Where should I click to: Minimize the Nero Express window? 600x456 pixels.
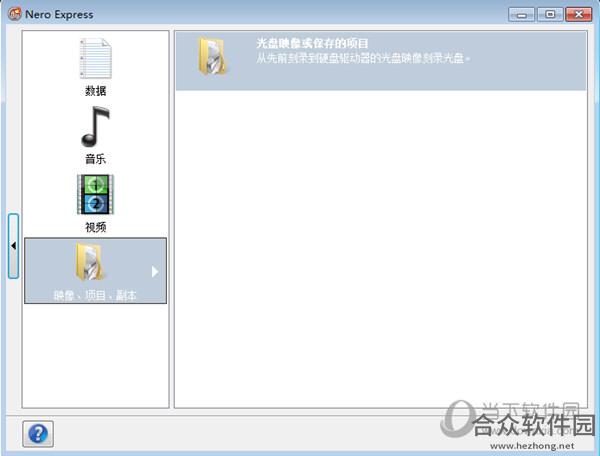[521, 15]
